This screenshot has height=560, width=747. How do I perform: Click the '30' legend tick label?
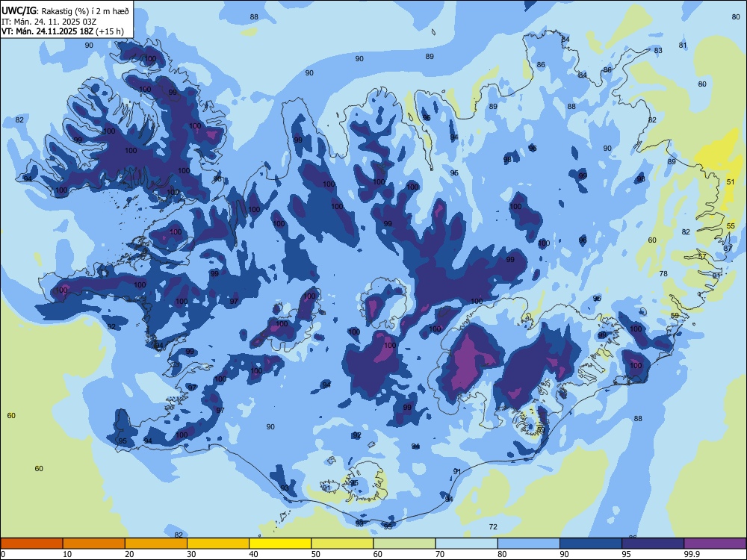point(191,554)
